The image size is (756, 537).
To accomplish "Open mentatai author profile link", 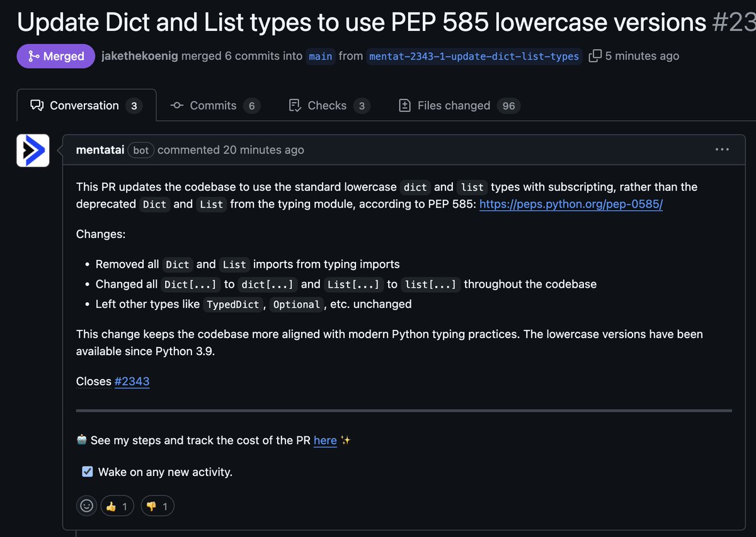I will (100, 150).
